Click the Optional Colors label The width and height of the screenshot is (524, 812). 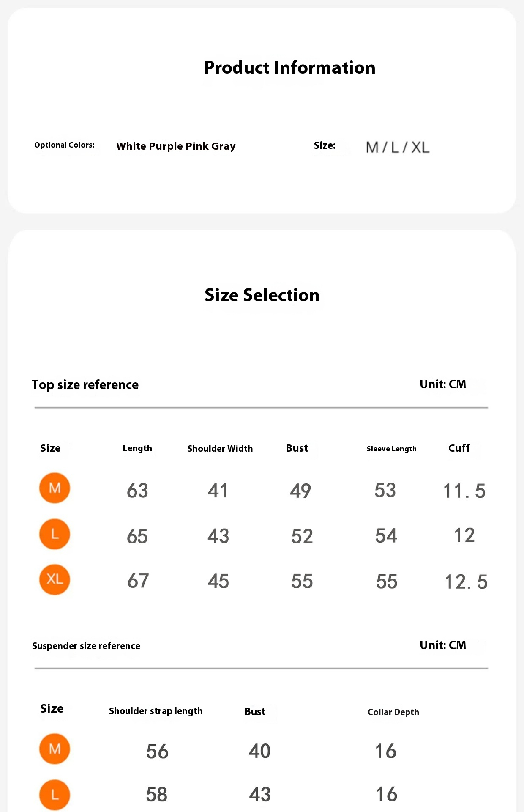64,145
